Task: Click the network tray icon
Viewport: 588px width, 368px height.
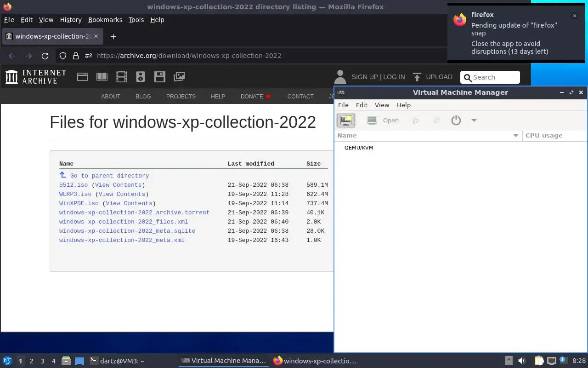Action: pos(552,361)
